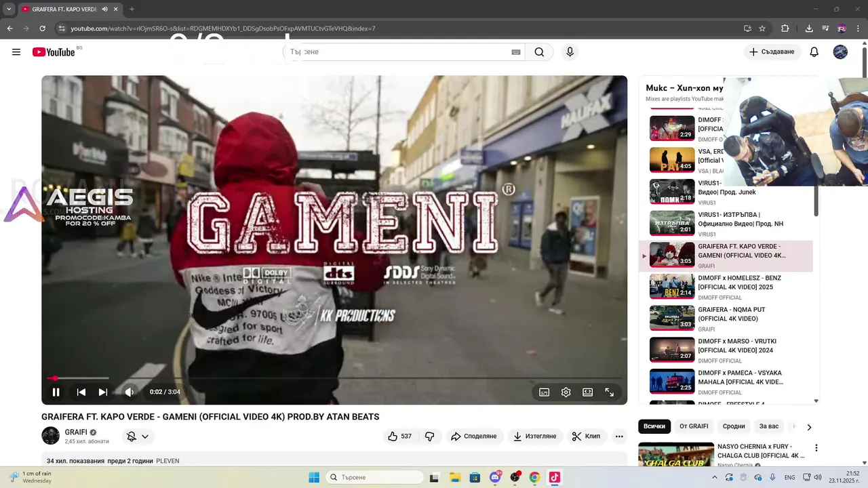Dislike the video
This screenshot has width=868, height=488.
[429, 436]
